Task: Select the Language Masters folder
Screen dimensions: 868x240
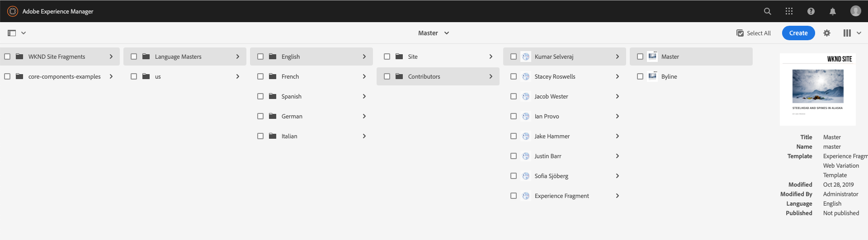Action: [178, 56]
